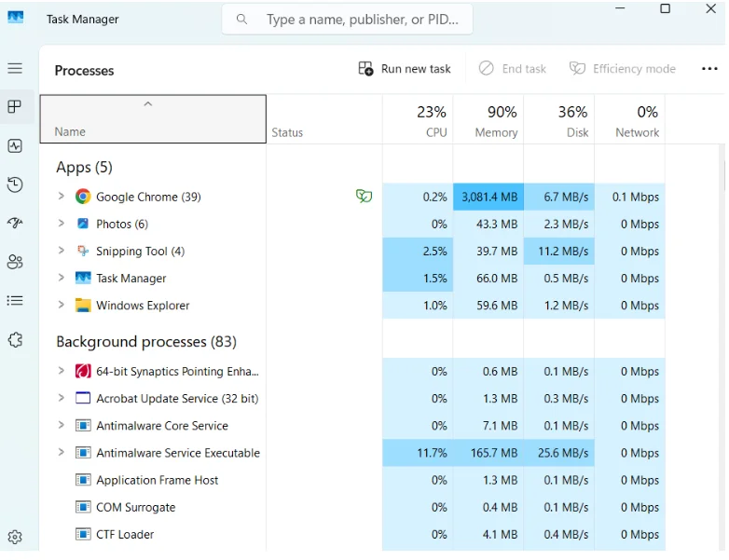Open App history sidebar icon
This screenshot has width=729, height=560.
[x=15, y=184]
